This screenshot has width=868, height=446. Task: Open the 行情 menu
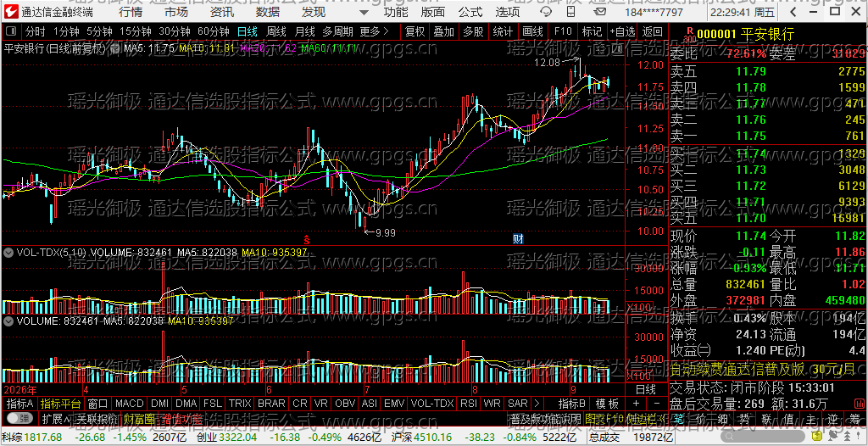[130, 12]
